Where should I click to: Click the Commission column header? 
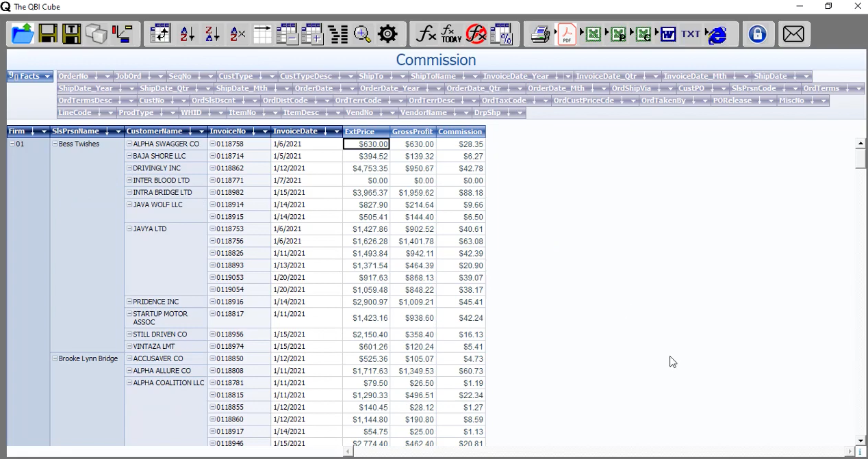460,131
